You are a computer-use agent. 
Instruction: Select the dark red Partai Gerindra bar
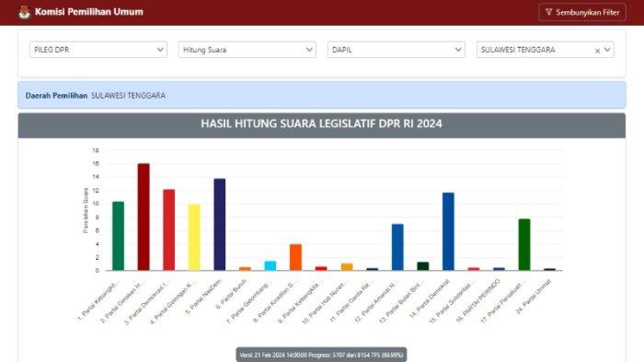pos(144,216)
